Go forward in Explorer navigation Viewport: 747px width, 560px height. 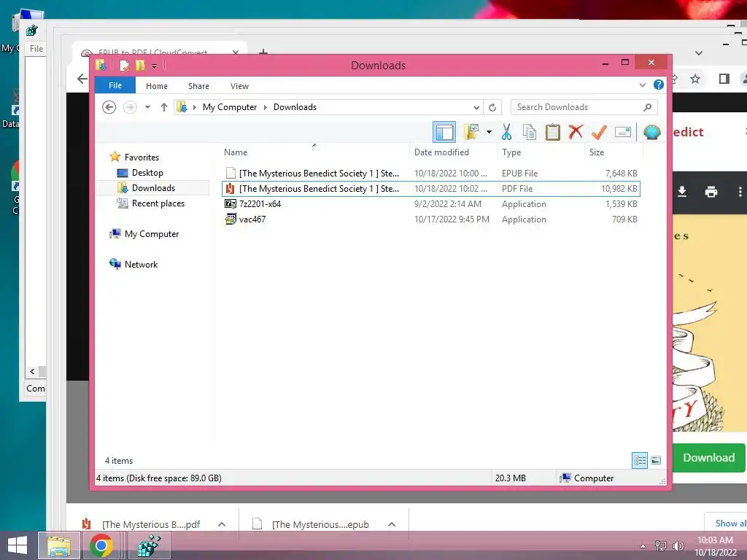pyautogui.click(x=130, y=107)
